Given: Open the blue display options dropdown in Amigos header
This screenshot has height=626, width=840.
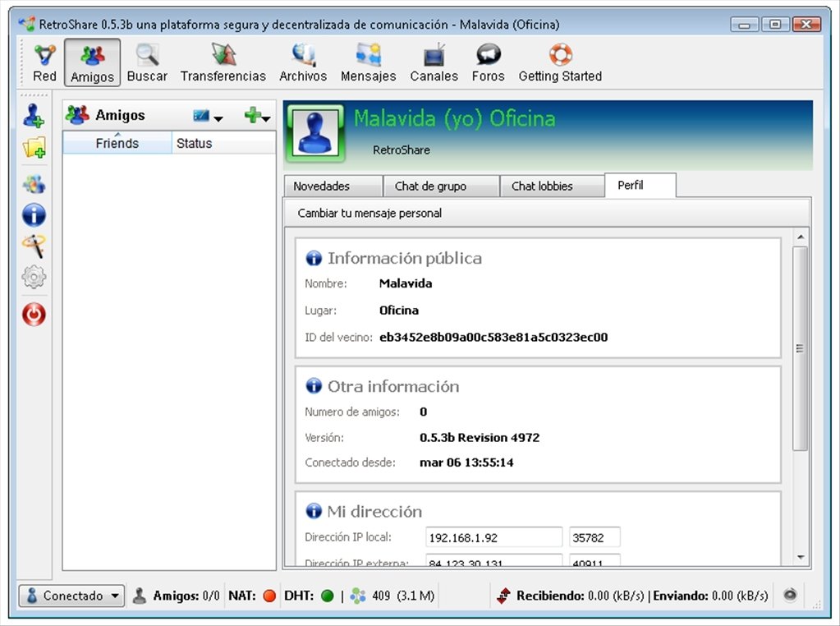Looking at the screenshot, I should (208, 116).
